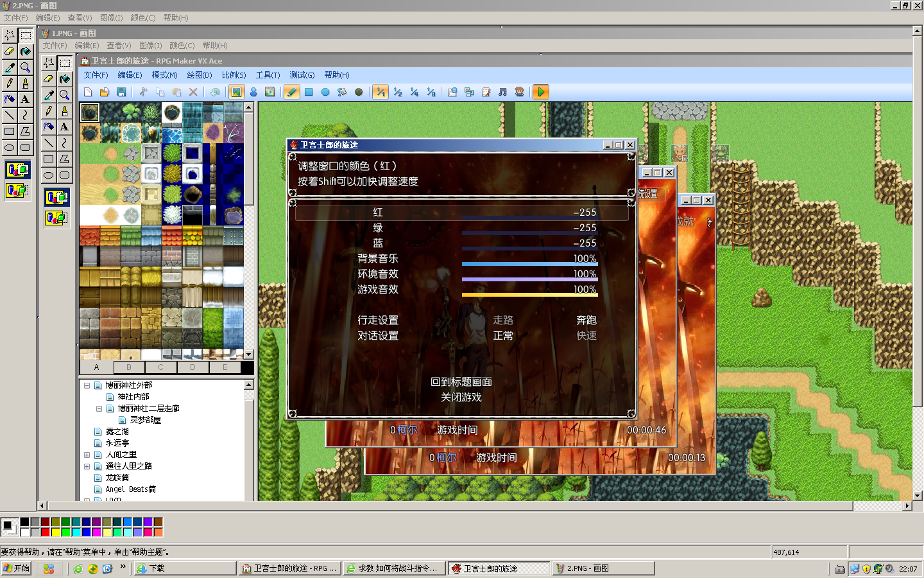924x578 pixels.
Task: Click the open folder icon in RPG Maker toolbar
Action: tap(105, 92)
